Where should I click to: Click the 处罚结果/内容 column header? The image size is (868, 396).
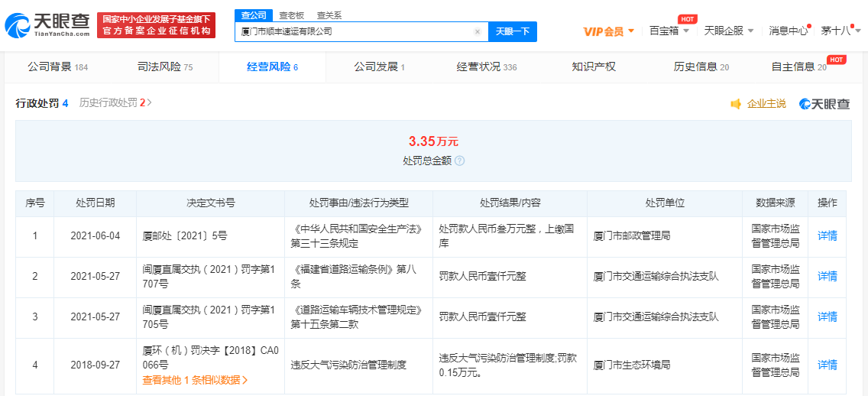[510, 203]
